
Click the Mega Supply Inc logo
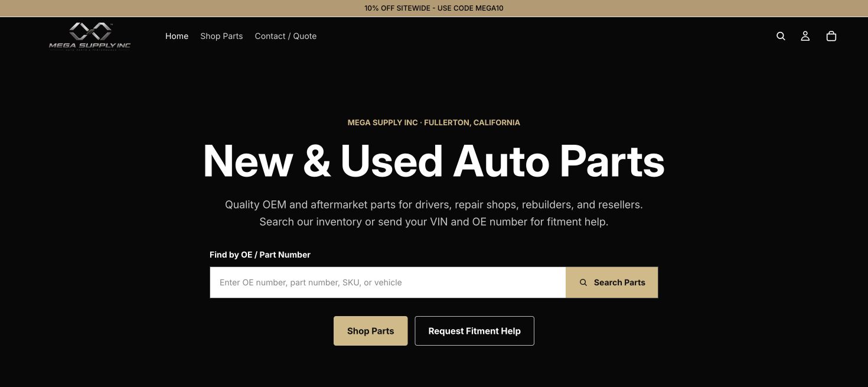click(90, 36)
